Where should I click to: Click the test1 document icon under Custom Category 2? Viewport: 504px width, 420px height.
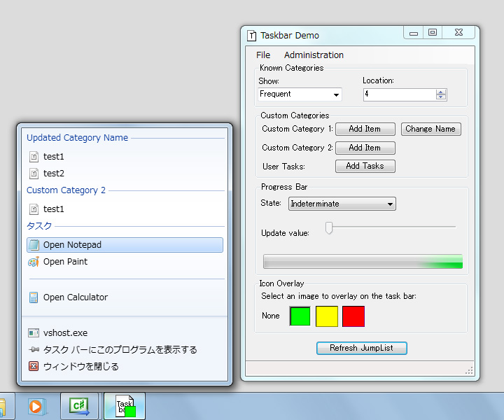[34, 209]
